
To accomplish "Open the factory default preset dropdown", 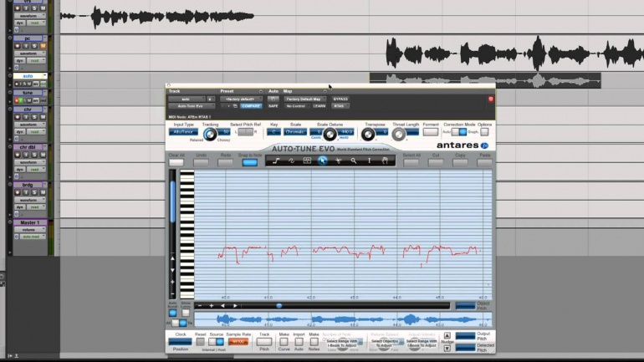I will tap(241, 99).
